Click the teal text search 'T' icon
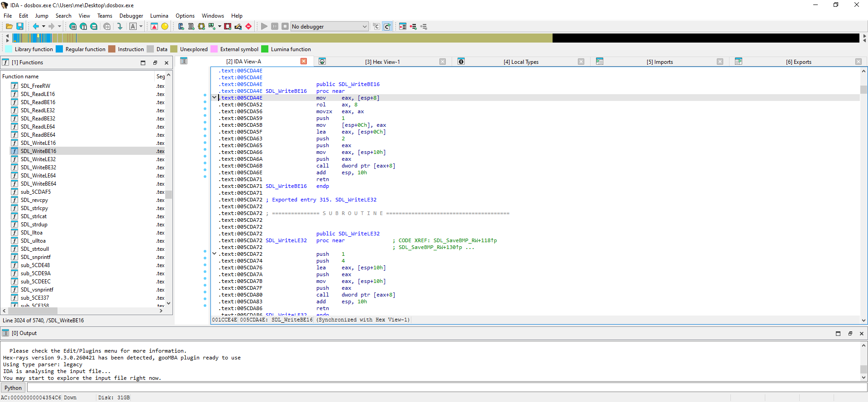 (83, 26)
